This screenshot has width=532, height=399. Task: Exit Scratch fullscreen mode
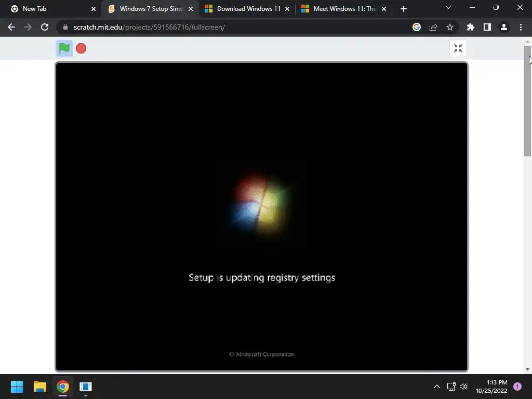click(x=458, y=48)
